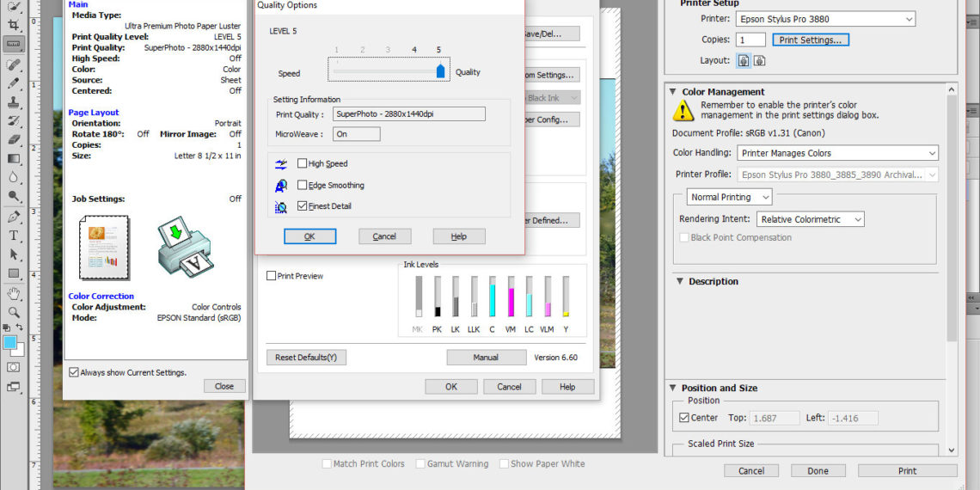Select the Blur tool
The image size is (980, 490).
click(13, 177)
